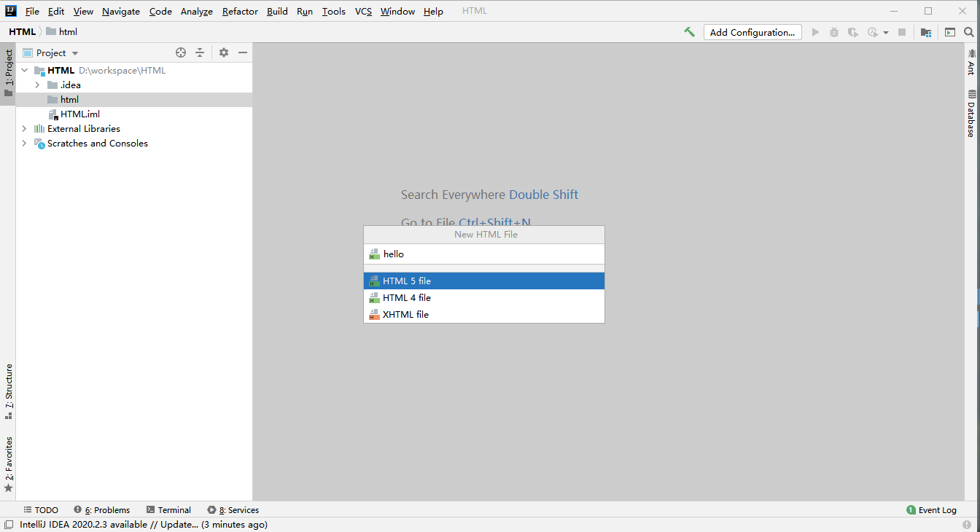Open the Build menu
Image resolution: width=980 pixels, height=532 pixels.
point(277,11)
